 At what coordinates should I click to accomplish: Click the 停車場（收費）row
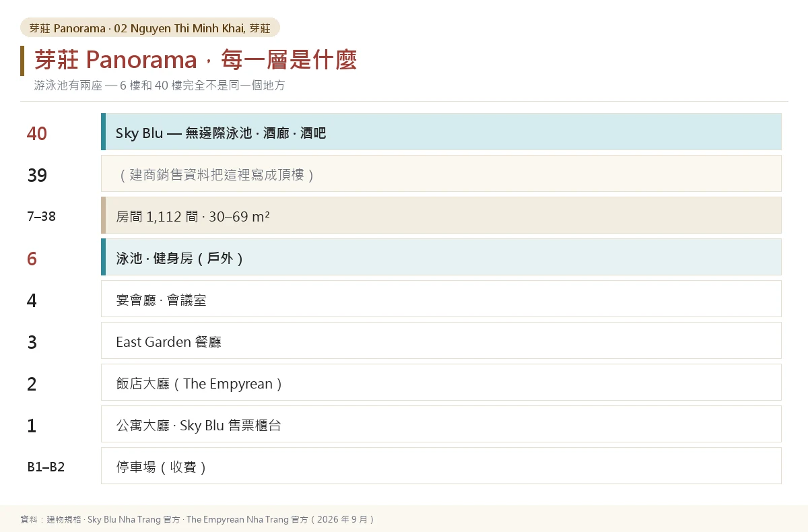441,466
